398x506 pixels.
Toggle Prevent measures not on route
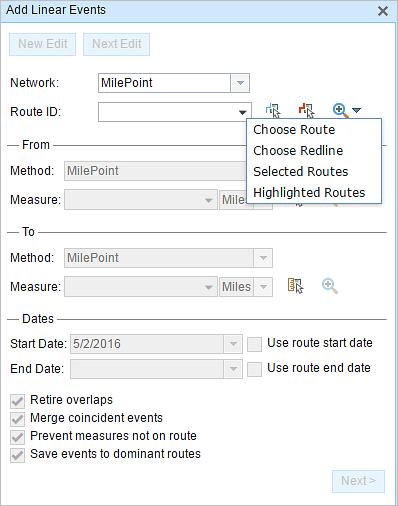(17, 437)
